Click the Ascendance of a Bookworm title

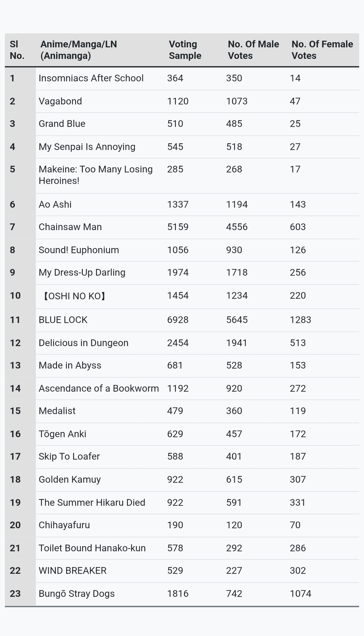coord(98,388)
